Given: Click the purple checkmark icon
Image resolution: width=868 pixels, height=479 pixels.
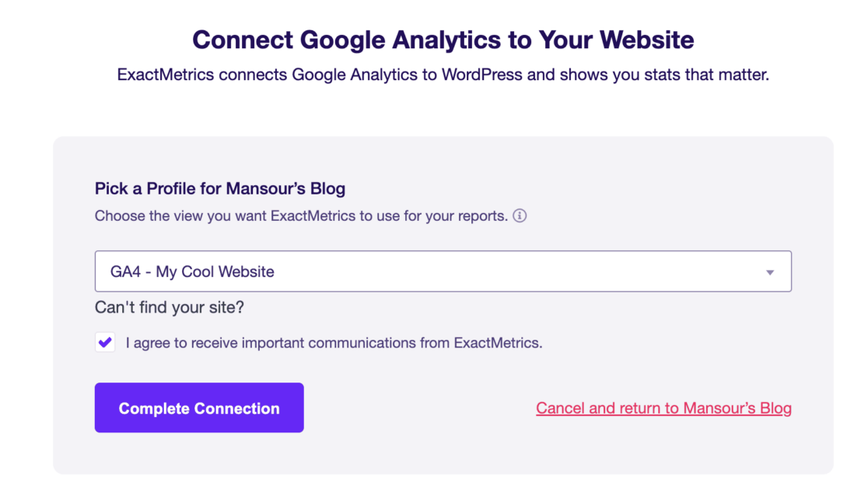Looking at the screenshot, I should tap(105, 342).
